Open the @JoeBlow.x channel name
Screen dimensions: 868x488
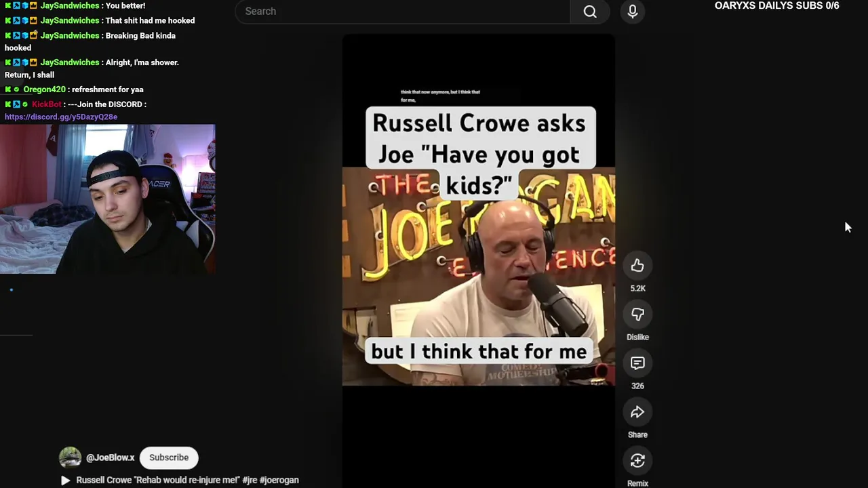tap(111, 457)
